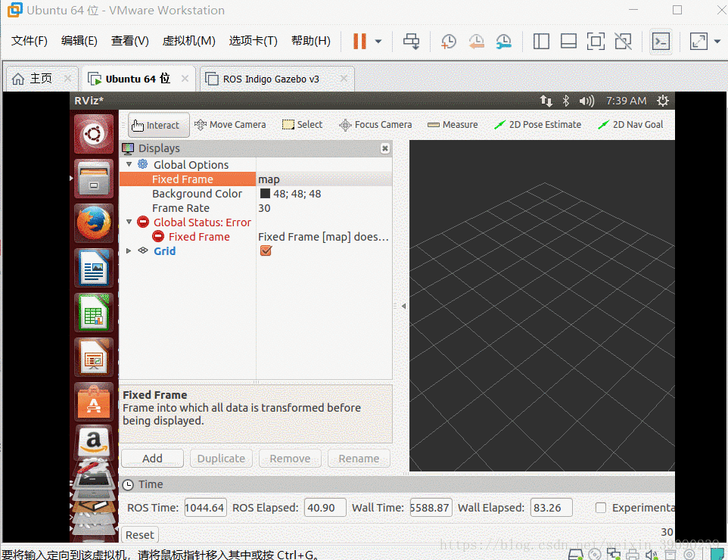Activate the Measure tool
The width and height of the screenshot is (728, 560).
tap(453, 124)
